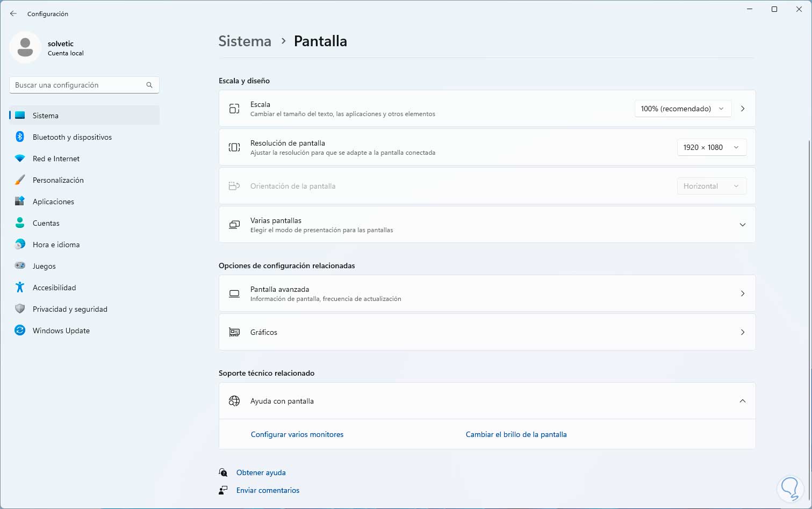Click the Juegos controller icon

coord(20,266)
